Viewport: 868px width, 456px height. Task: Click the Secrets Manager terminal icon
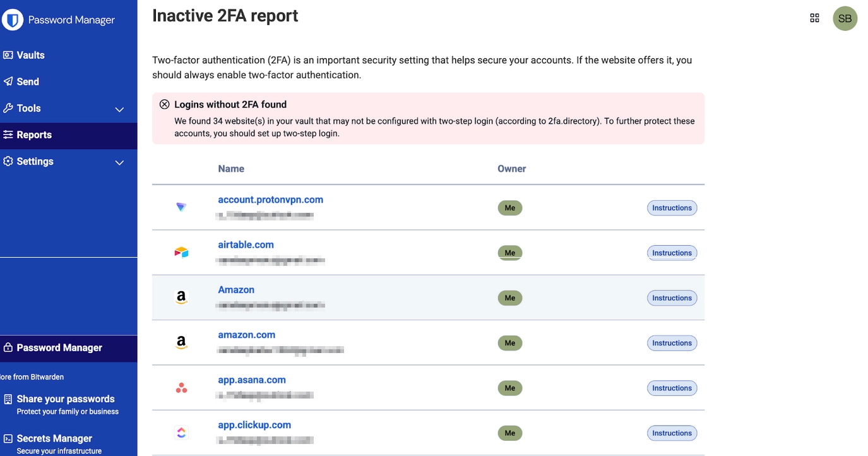tap(8, 438)
